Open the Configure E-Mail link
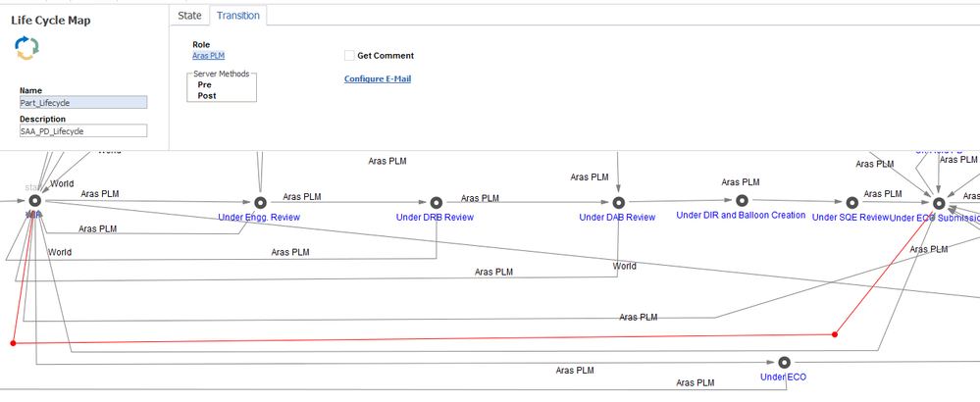The image size is (980, 402). [378, 78]
